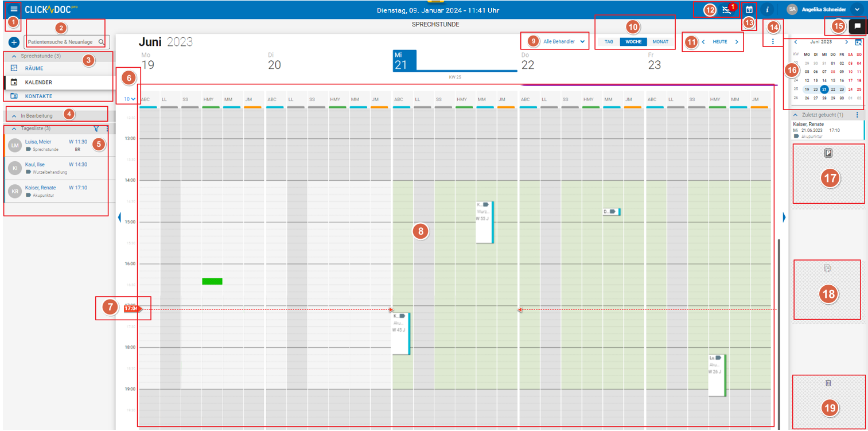Switch to WOCHE view
Screen dimensions: 868x431
click(633, 42)
